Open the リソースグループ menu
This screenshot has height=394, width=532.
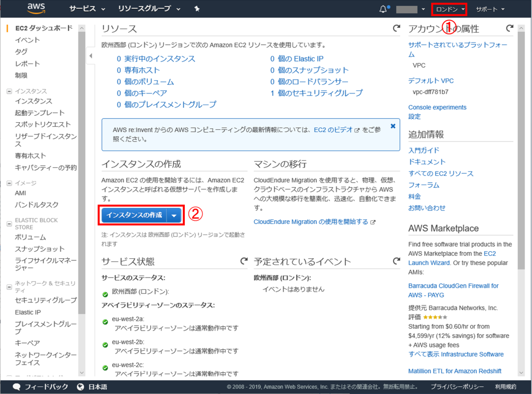click(x=149, y=9)
